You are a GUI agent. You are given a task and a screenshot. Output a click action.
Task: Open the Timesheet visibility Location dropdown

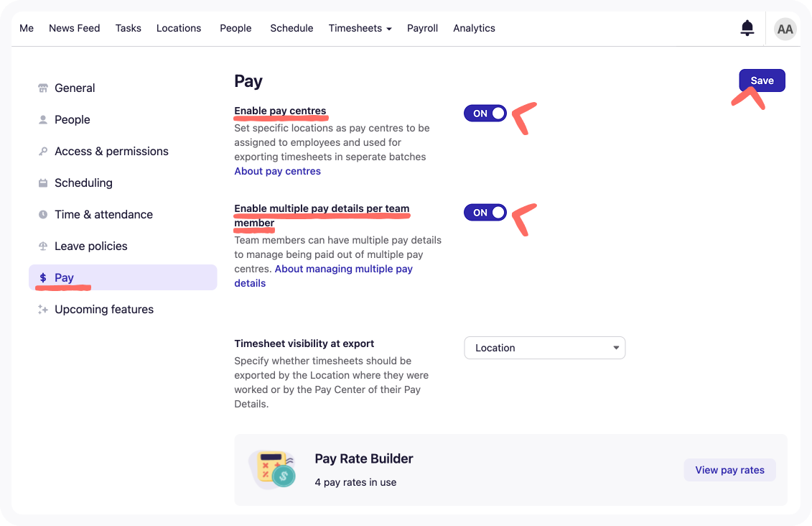tap(544, 348)
